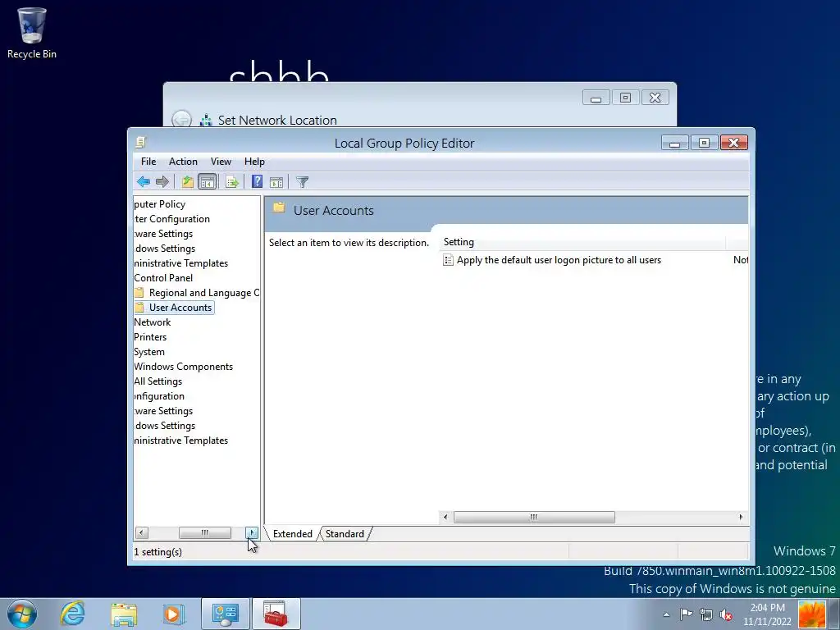The width and height of the screenshot is (840, 630).
Task: Click the grey Forward arrow in toolbar
Action: click(x=162, y=182)
